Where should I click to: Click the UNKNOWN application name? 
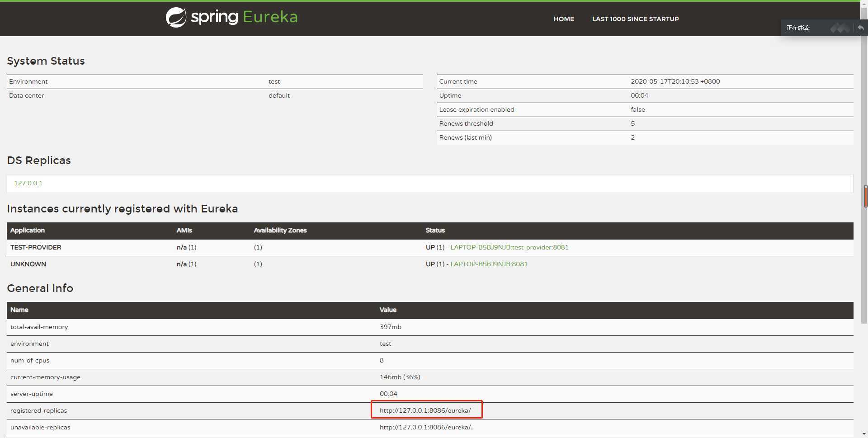pyautogui.click(x=28, y=264)
